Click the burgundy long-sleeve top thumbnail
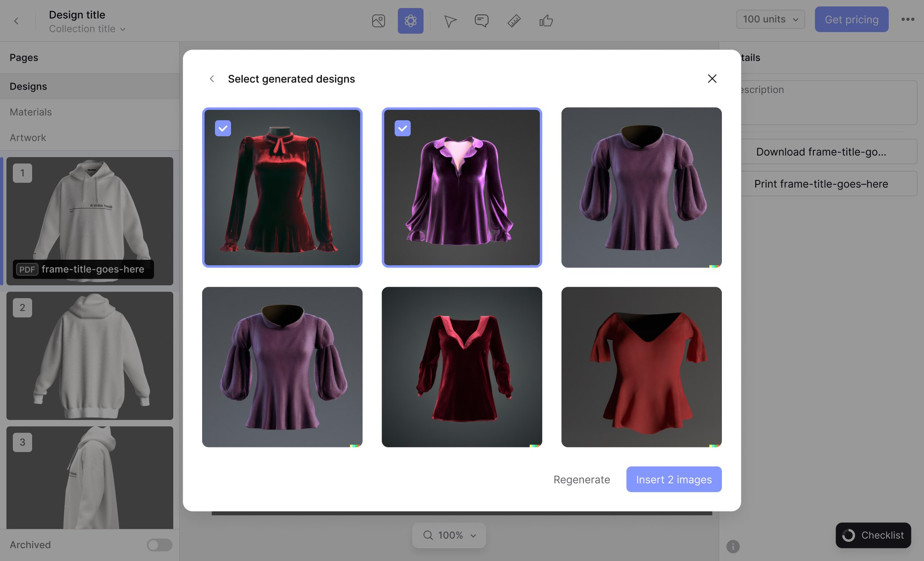 pos(462,367)
